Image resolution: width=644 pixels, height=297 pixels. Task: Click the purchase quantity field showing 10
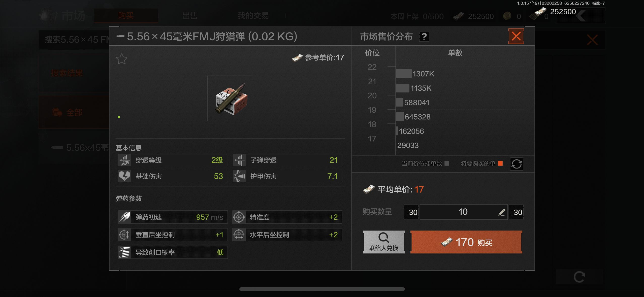pyautogui.click(x=463, y=212)
